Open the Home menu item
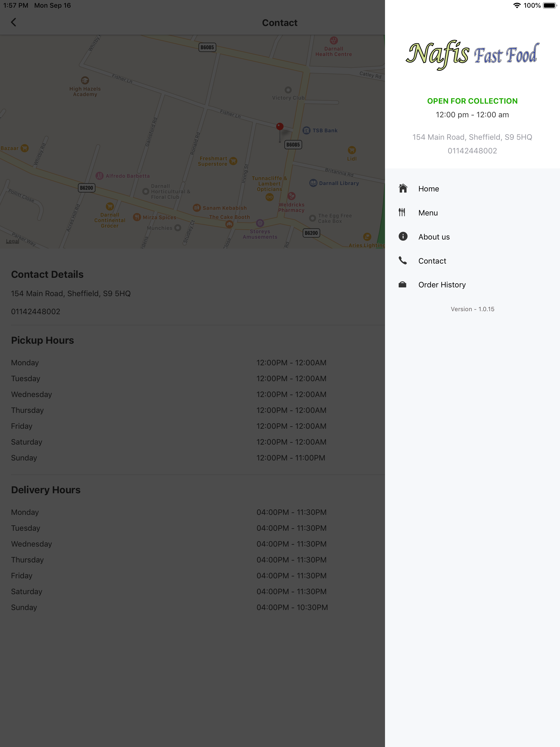Viewport: 560px width, 747px height. point(472,189)
